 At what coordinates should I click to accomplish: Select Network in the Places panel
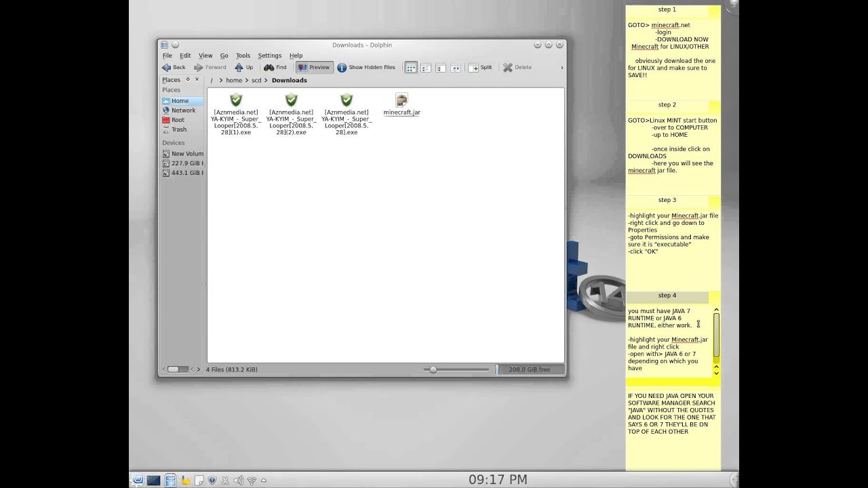pos(182,110)
